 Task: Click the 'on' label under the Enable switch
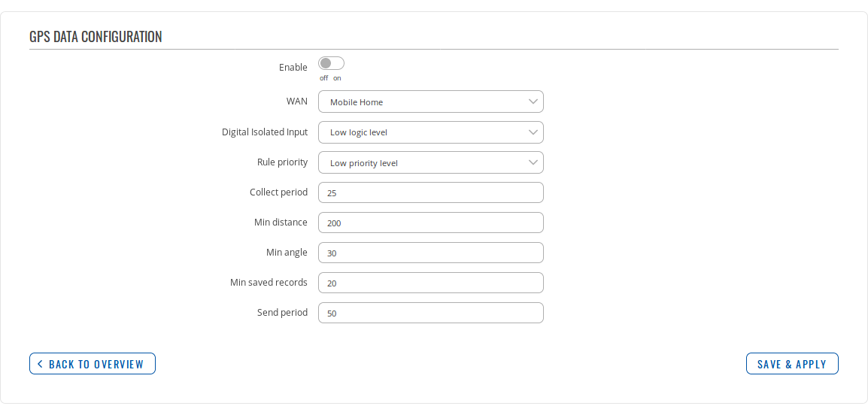[x=337, y=78]
